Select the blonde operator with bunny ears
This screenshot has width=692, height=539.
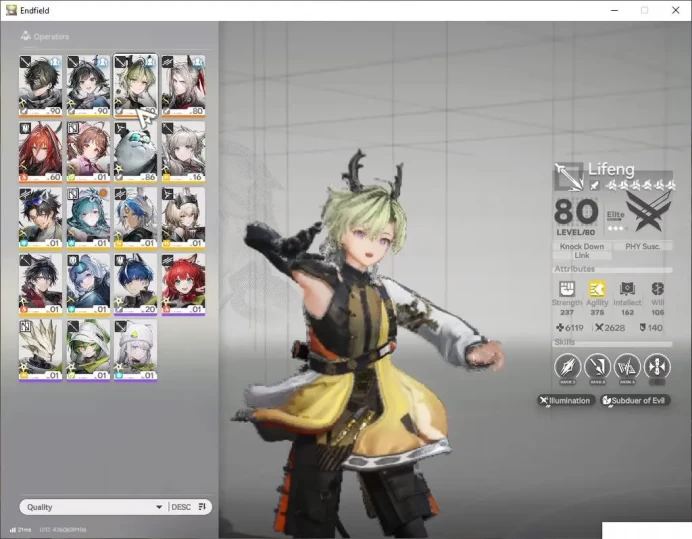tap(183, 218)
